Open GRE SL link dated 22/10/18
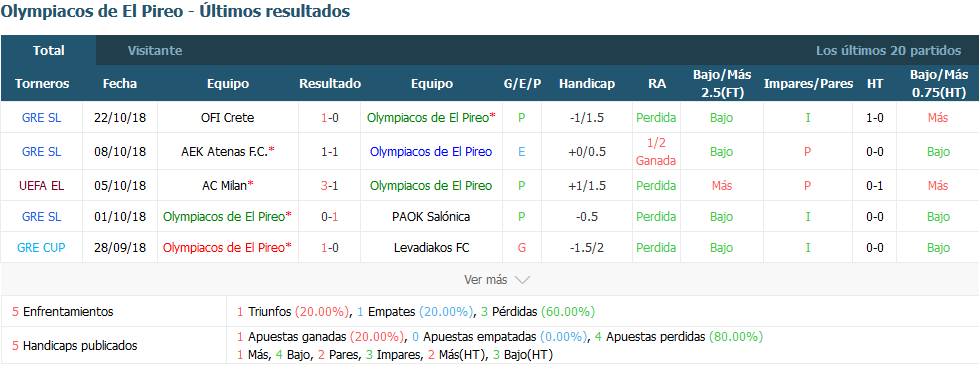Screen dimensions: 979x365 point(42,117)
